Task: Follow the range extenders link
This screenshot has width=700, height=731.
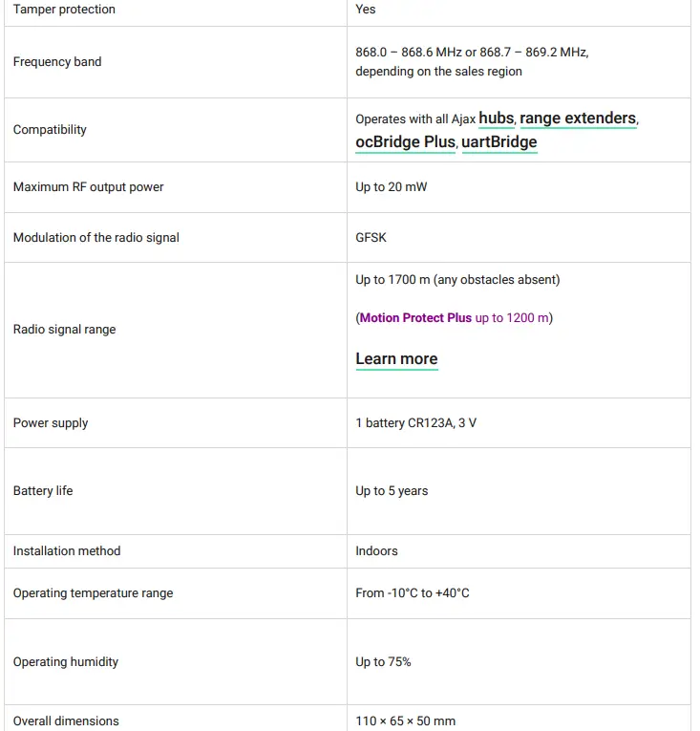Action: click(578, 118)
